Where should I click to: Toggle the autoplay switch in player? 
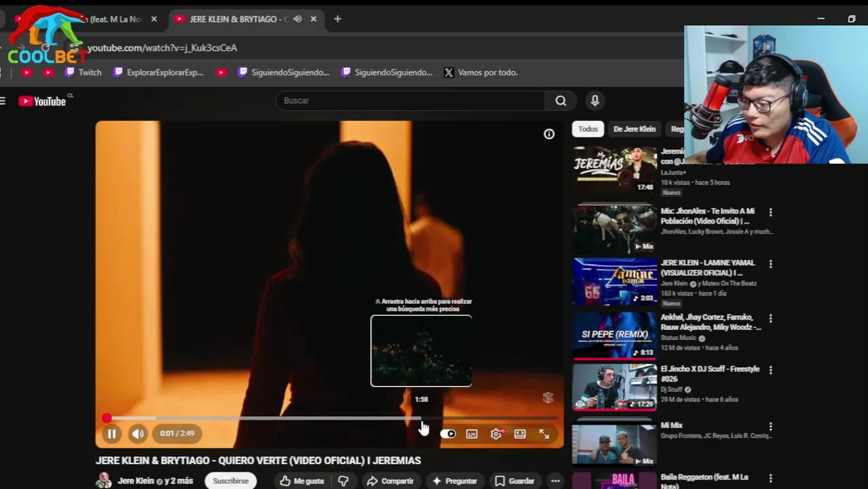click(x=448, y=434)
